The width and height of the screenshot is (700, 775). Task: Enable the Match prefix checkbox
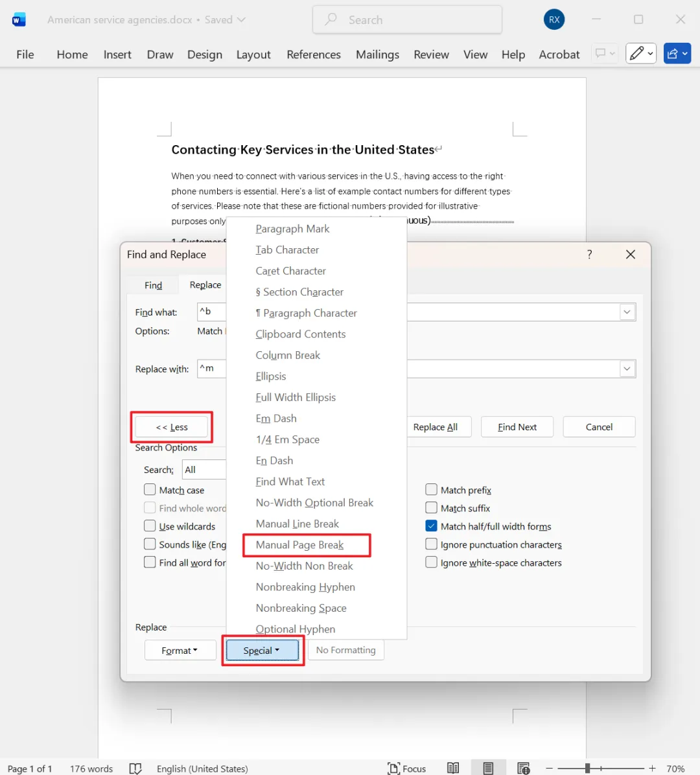coord(431,490)
